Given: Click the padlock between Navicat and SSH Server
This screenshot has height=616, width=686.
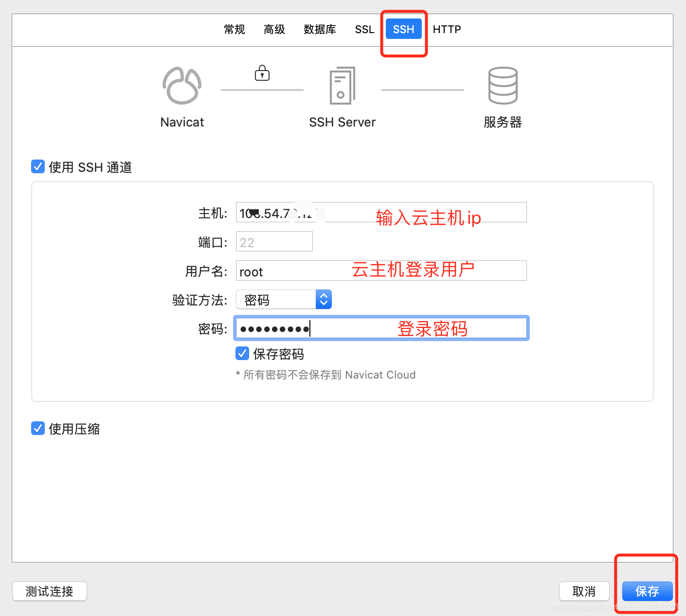Looking at the screenshot, I should pos(262,73).
